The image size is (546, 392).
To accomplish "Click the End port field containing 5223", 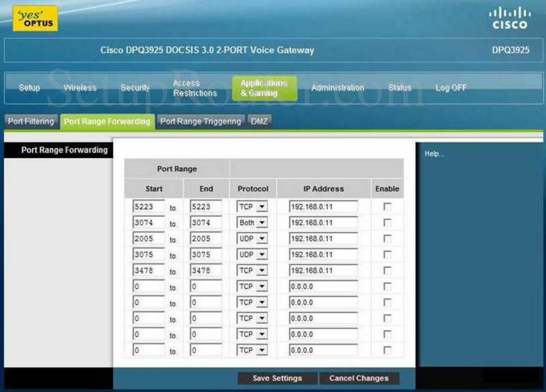I will (206, 206).
